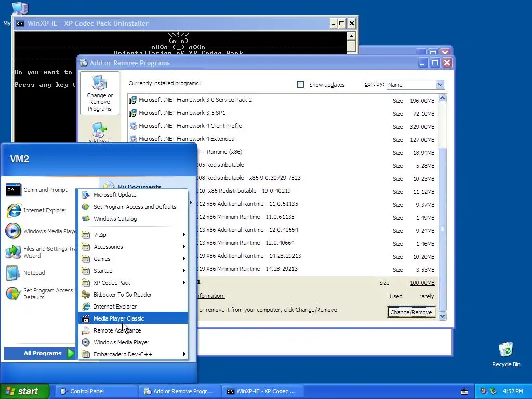
Task: Launch BitLocker To Go Reader
Action: point(133,295)
